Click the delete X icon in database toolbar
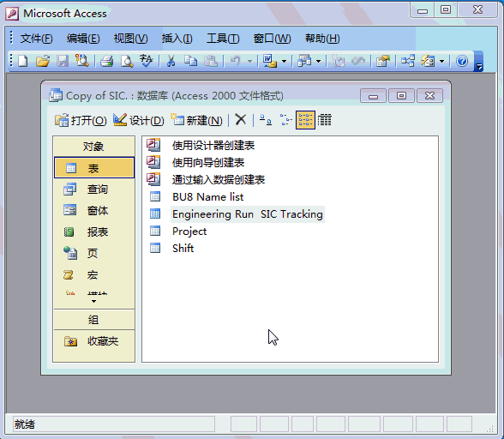This screenshot has width=504, height=439. coord(240,120)
